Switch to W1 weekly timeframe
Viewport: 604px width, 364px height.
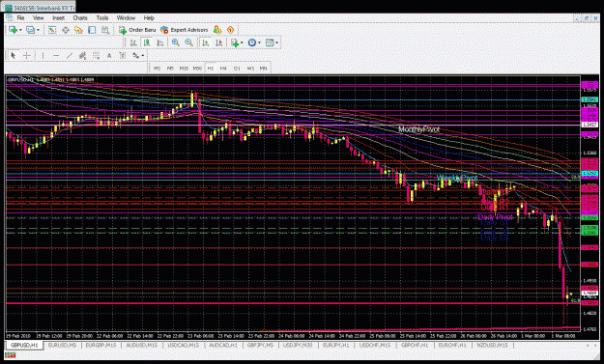point(250,69)
